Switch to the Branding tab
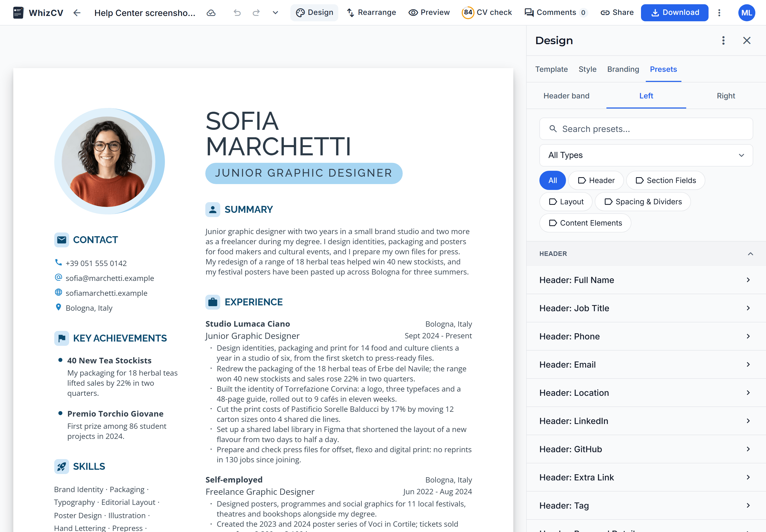Screen dimensions: 766x532 pos(623,69)
